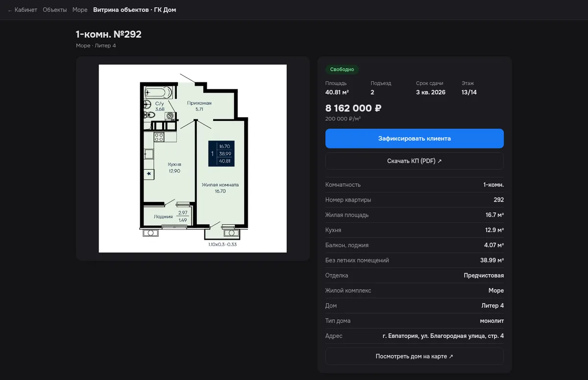This screenshot has height=380, width=588.
Task: Select 38.99 м² in Без летних помещений row
Action: click(492, 260)
